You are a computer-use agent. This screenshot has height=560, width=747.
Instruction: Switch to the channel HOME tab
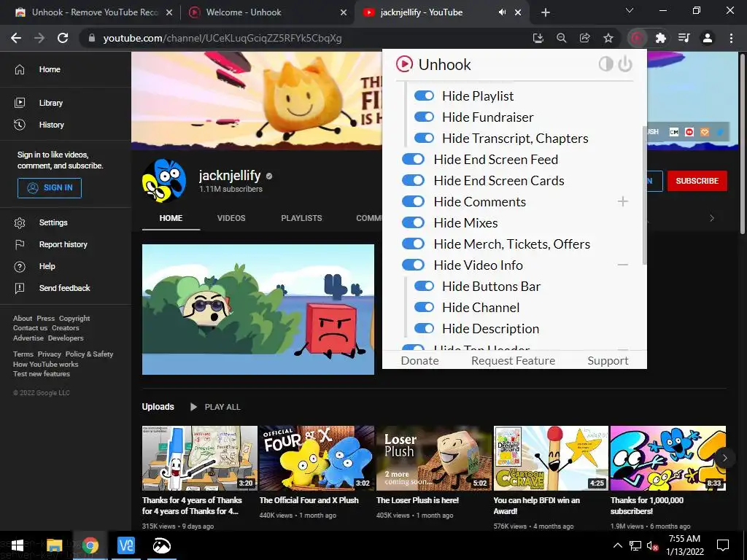(171, 218)
